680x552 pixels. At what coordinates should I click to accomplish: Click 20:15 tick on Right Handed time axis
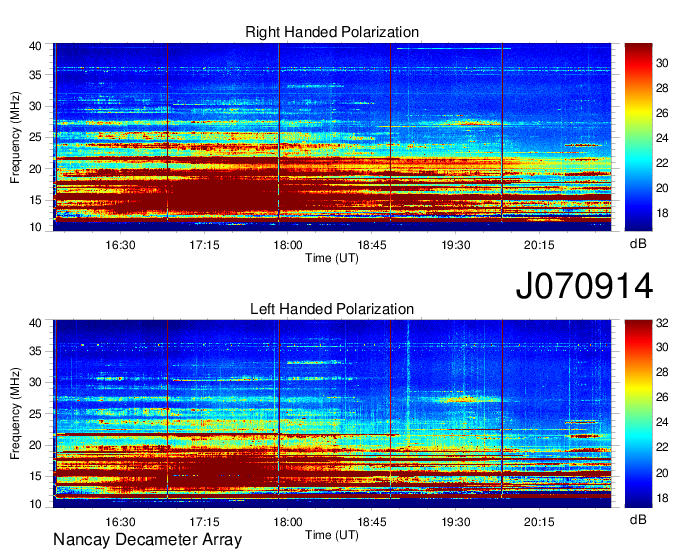[x=539, y=245]
